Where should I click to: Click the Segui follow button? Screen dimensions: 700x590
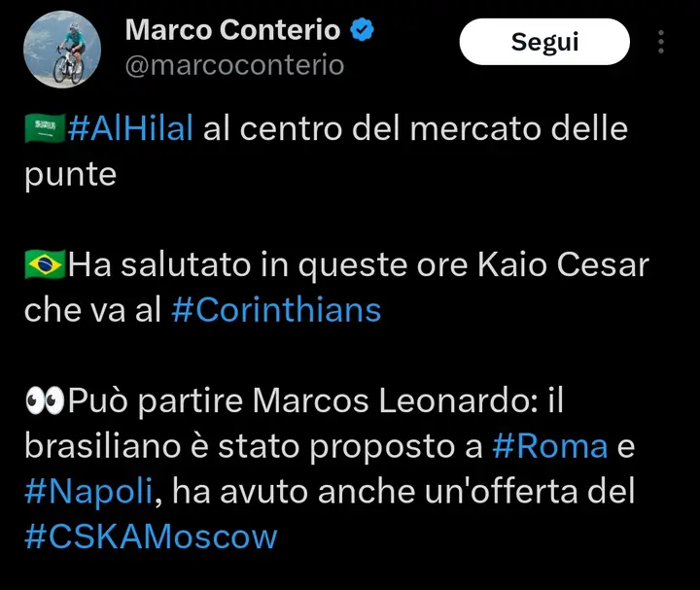[x=544, y=42]
